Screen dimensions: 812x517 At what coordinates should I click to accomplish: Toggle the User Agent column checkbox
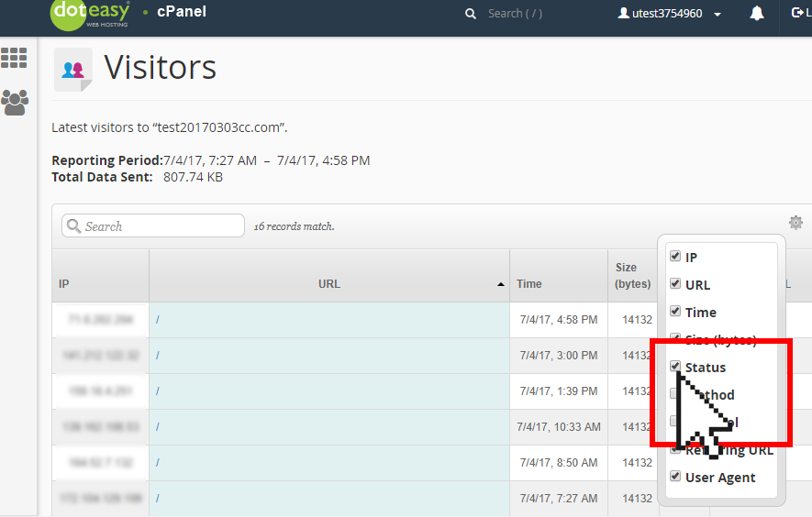coord(674,476)
